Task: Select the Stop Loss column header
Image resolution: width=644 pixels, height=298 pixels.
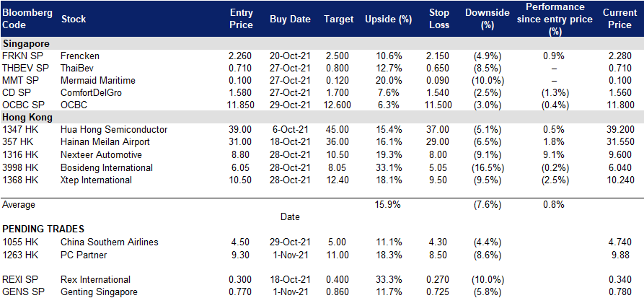Action: click(x=438, y=19)
